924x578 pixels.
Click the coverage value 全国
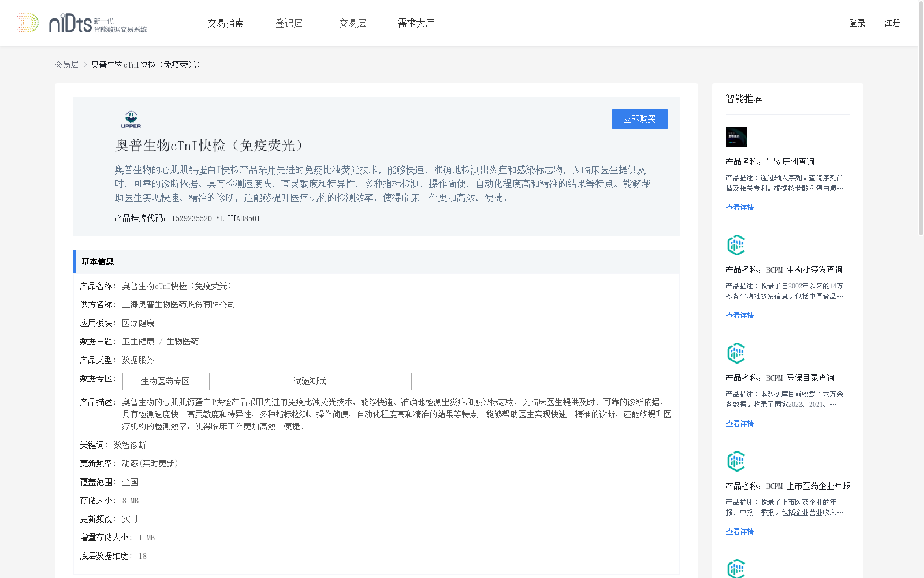(x=130, y=482)
